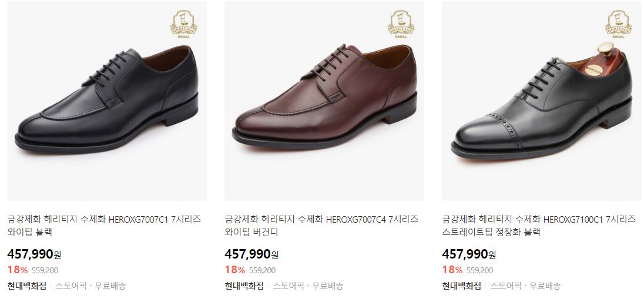
Task: Select 현대백화점 seller under the burgundy wingtip
Action: (244, 286)
